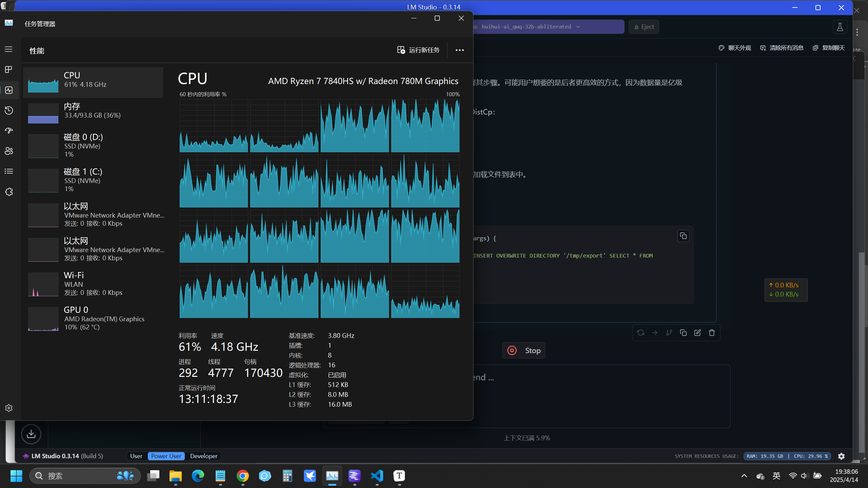This screenshot has height=488, width=868.
Task: Open the App history page icon
Action: tap(9, 110)
